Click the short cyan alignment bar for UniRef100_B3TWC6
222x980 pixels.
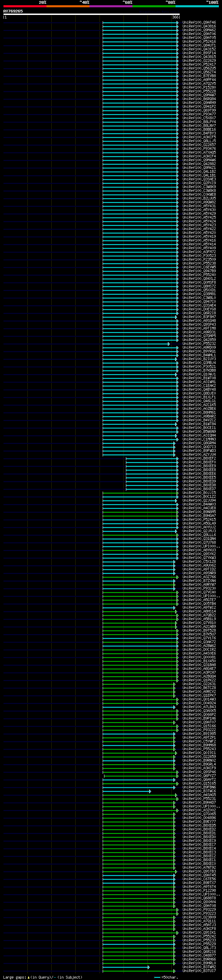pyautogui.click(x=127, y=791)
